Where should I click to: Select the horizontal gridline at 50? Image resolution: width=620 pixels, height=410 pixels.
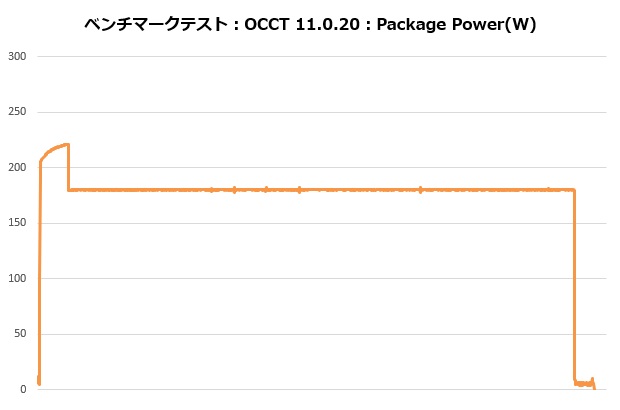coord(320,334)
